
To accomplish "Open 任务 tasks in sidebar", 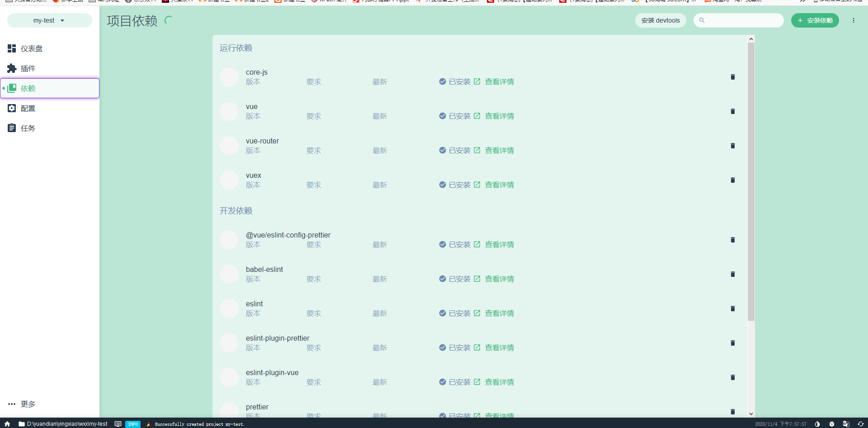I will click(x=50, y=128).
